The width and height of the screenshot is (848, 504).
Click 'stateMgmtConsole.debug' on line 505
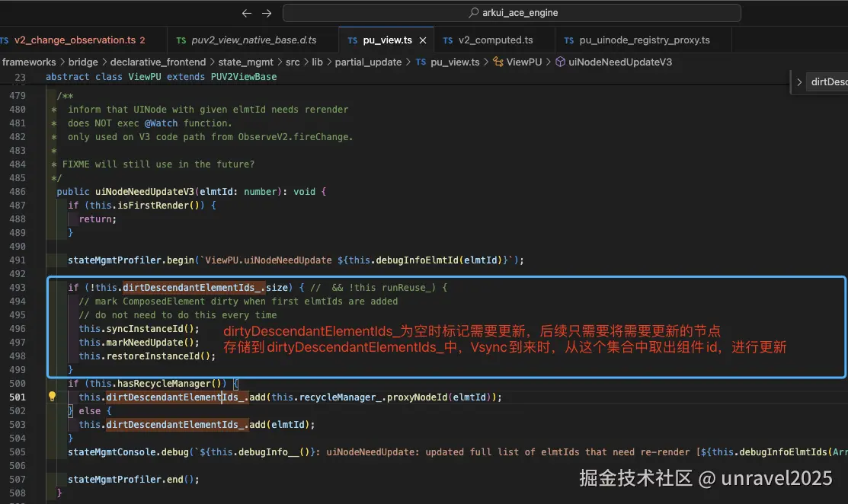128,452
